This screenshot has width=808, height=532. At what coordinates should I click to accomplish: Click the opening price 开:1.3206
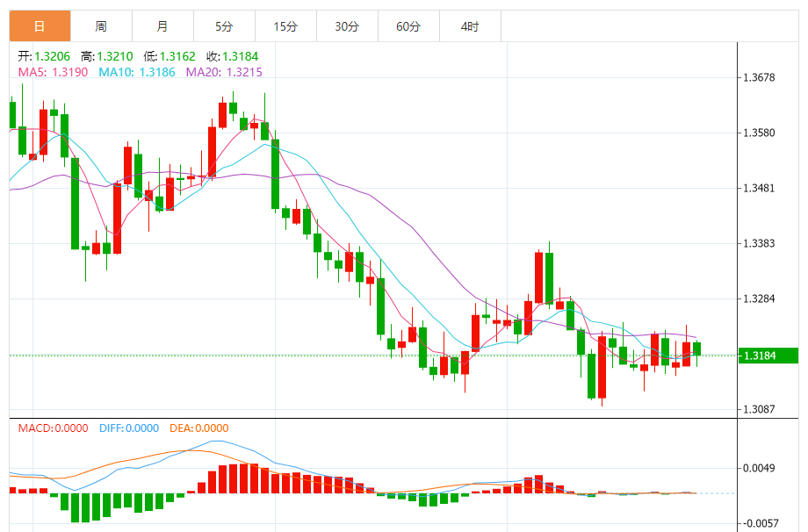click(44, 56)
